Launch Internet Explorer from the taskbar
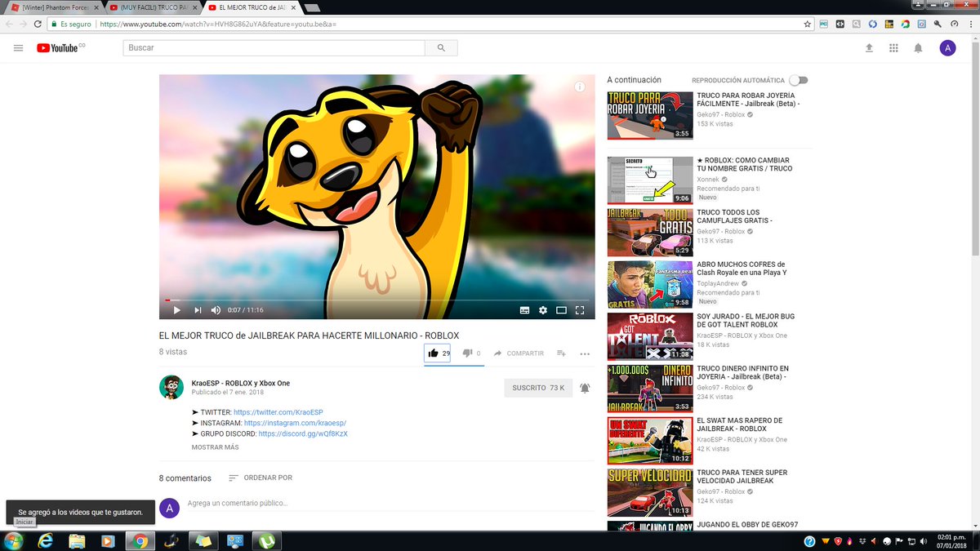 pos(46,540)
